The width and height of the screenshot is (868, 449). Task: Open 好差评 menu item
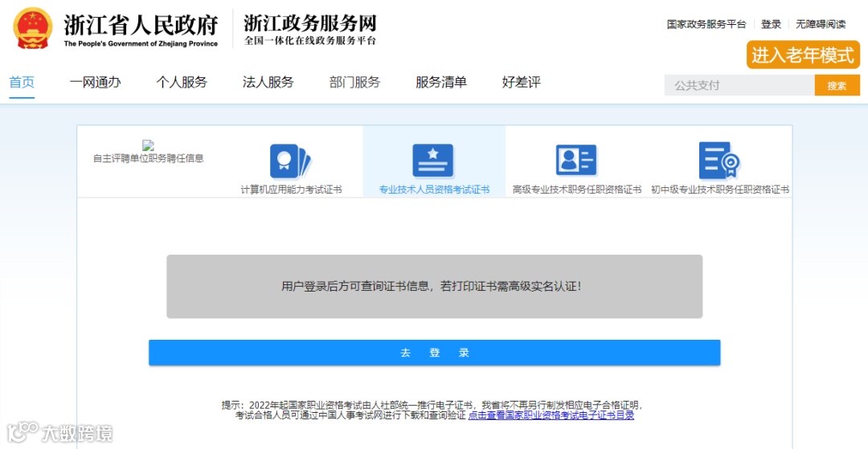pyautogui.click(x=522, y=83)
